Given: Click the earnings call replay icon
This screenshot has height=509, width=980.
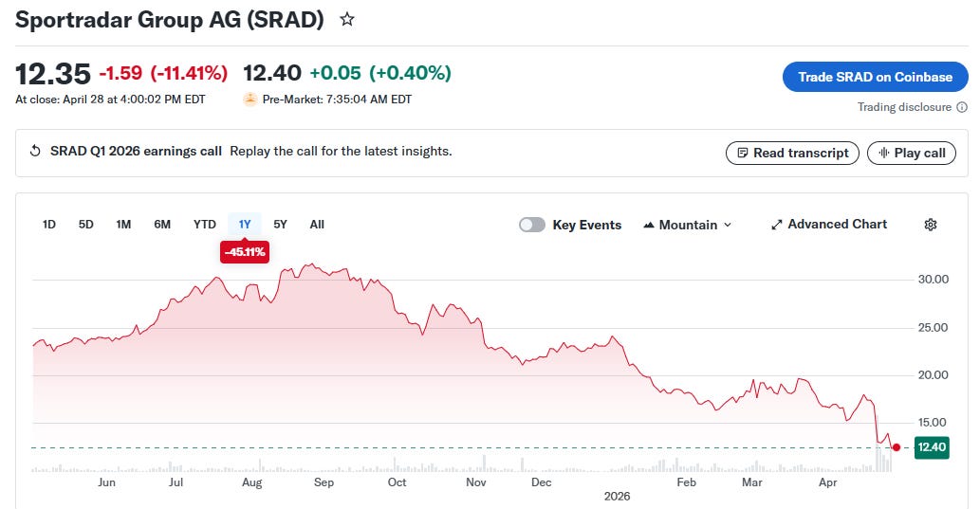Looking at the screenshot, I should point(36,151).
